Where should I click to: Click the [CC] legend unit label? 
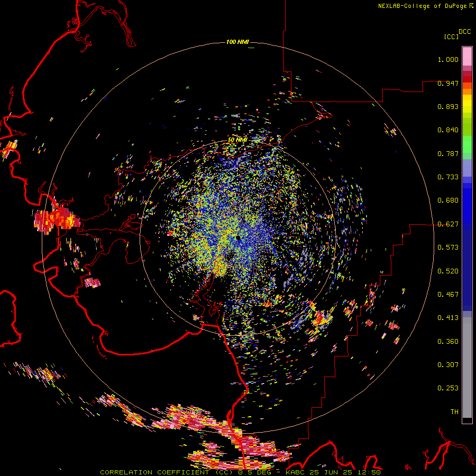coord(451,36)
